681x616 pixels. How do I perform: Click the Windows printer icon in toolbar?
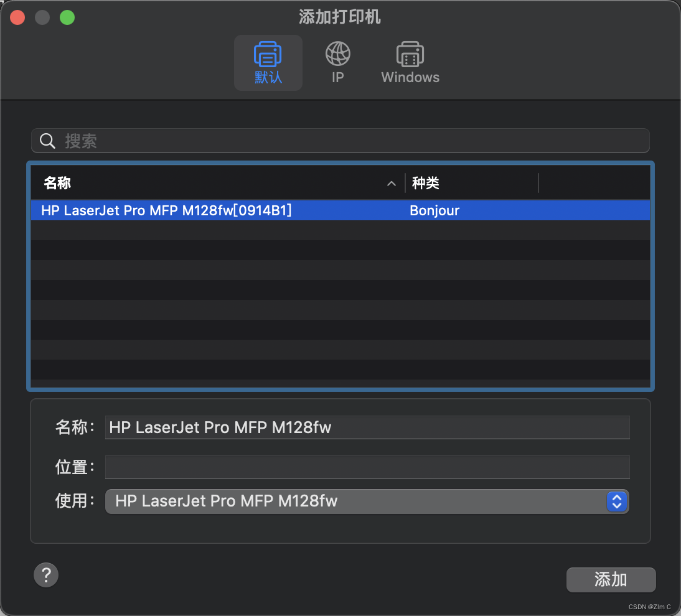pyautogui.click(x=409, y=54)
